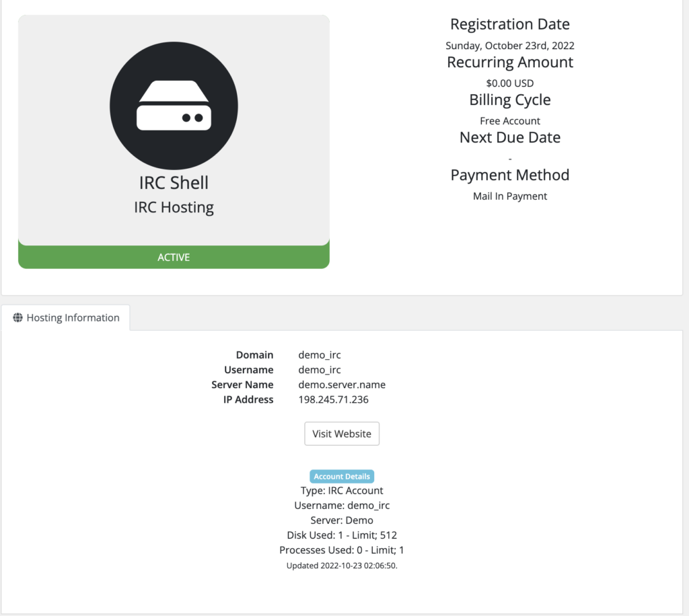Viewport: 689px width, 616px height.
Task: Click the Recurring Amount heading
Action: click(510, 62)
